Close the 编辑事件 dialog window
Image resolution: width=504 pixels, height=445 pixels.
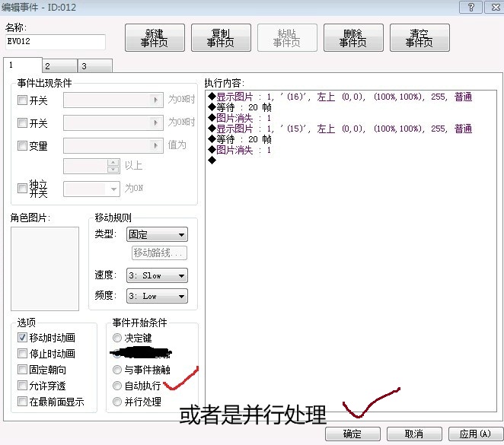point(496,7)
